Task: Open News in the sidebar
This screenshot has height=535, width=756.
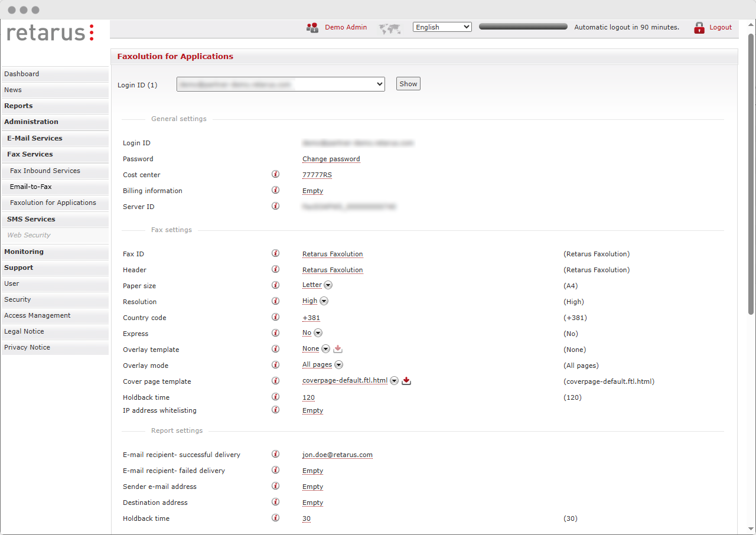Action: [55, 90]
